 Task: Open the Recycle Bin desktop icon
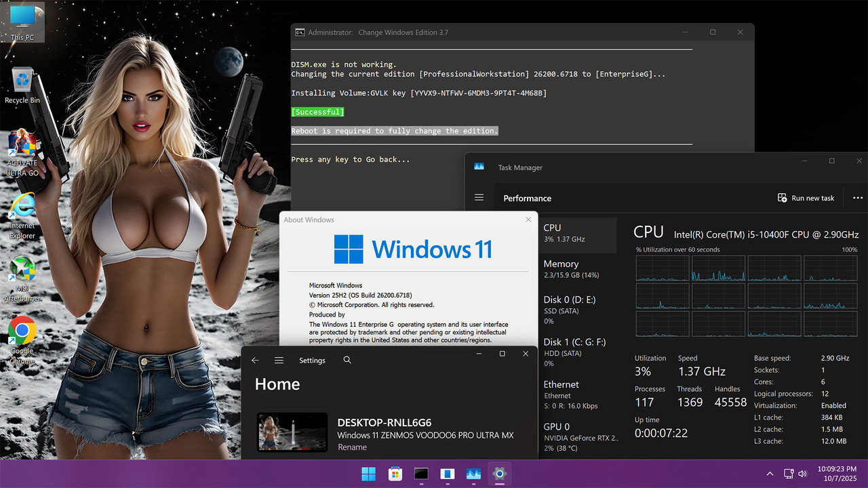(x=22, y=85)
